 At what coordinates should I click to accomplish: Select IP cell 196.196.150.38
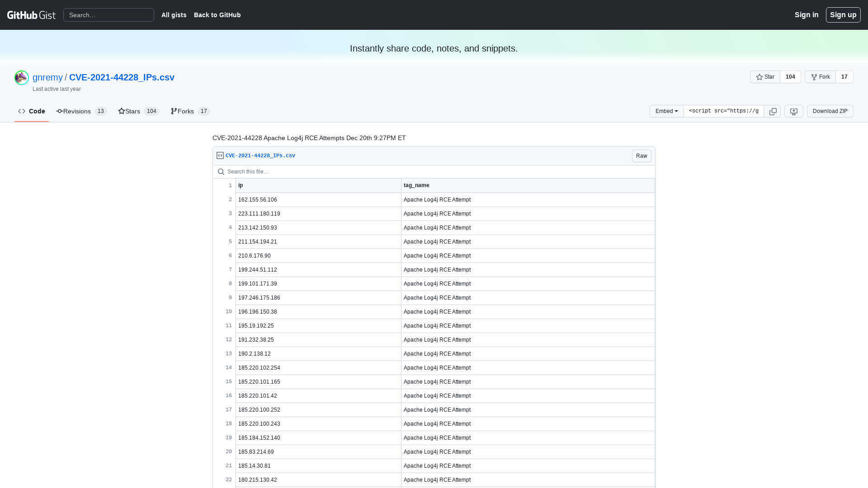[x=318, y=312]
